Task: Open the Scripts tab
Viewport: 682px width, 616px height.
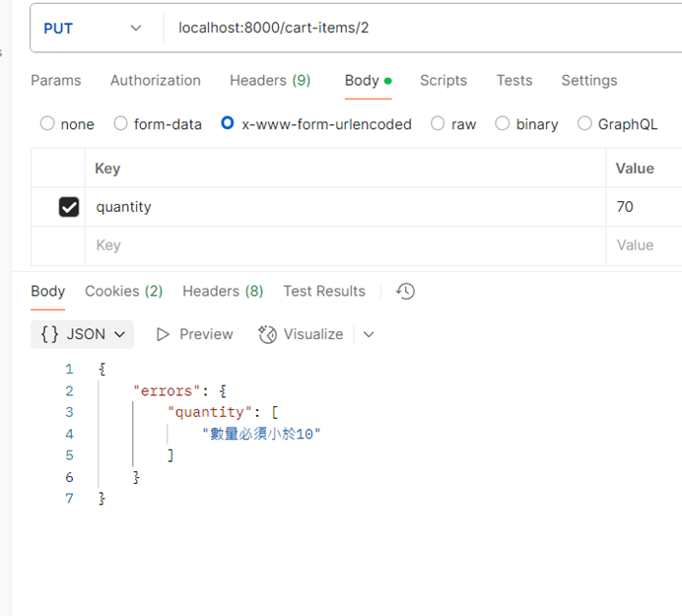Action: (x=443, y=81)
